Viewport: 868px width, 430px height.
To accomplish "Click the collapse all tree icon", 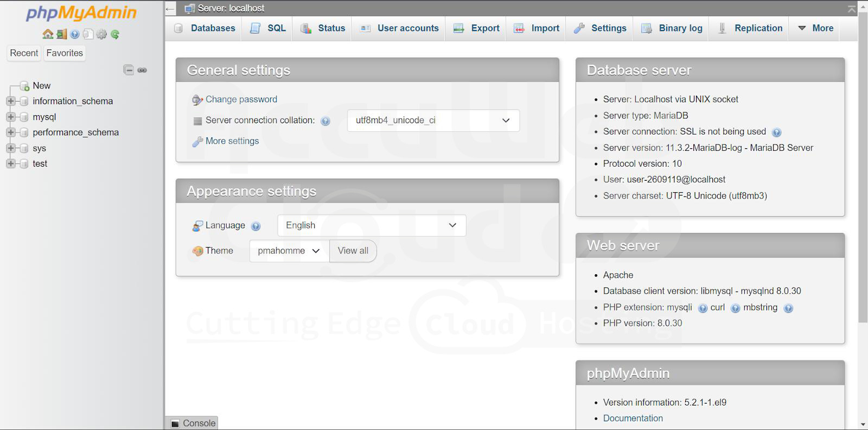I will (x=129, y=70).
